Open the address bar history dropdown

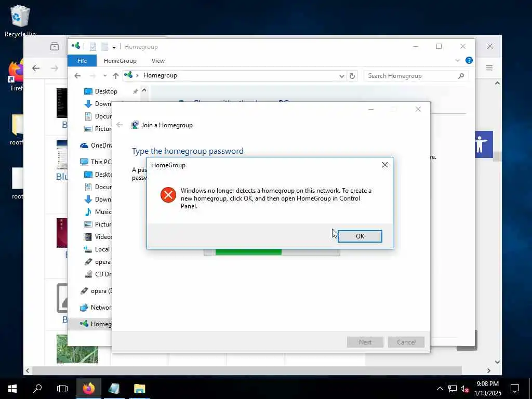click(342, 76)
